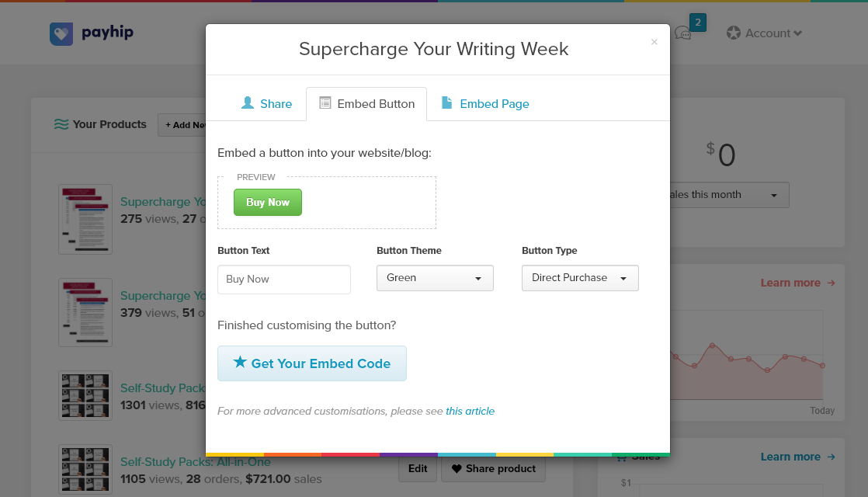Image resolution: width=868 pixels, height=497 pixels.
Task: Click the green Buy Now preview button
Action: click(268, 202)
